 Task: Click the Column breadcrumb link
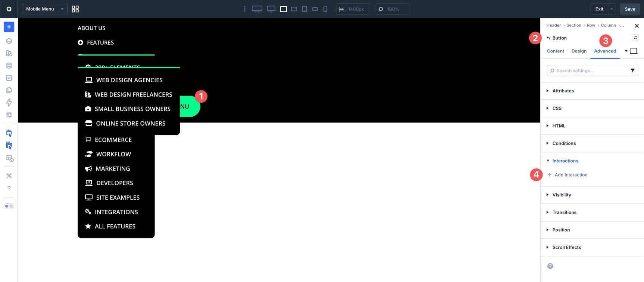pos(608,25)
